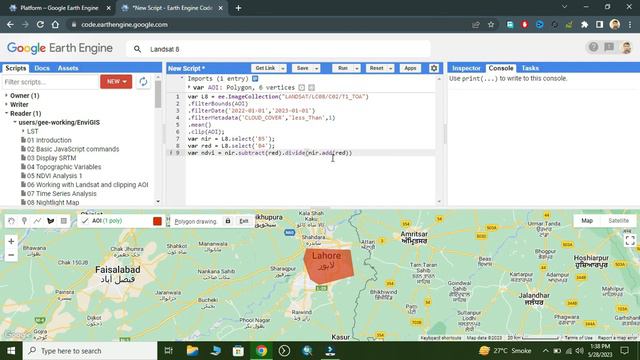Screen dimensions: 640x360
Task: Switch to the Scripts tab
Action: click(16, 68)
